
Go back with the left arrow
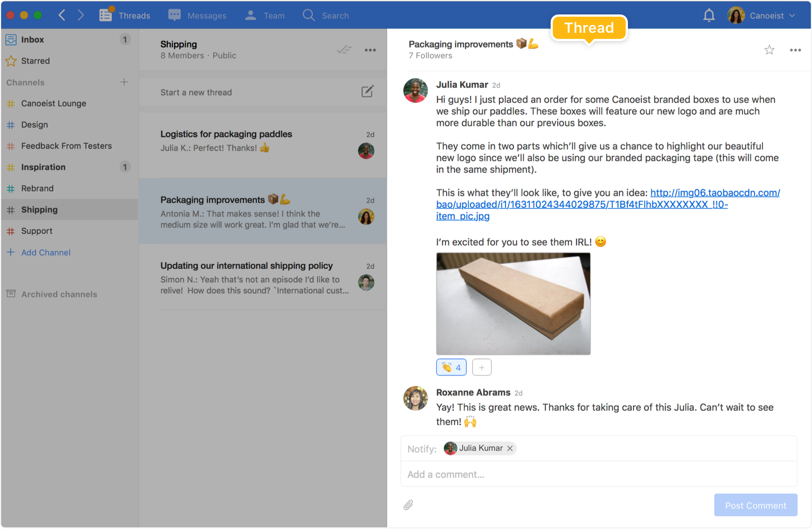[62, 16]
